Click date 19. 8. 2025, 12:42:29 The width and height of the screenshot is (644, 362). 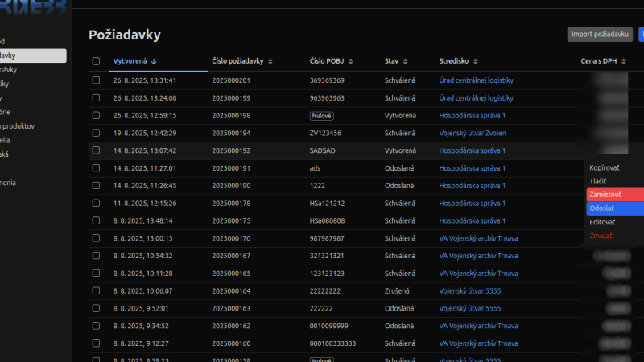(145, 133)
